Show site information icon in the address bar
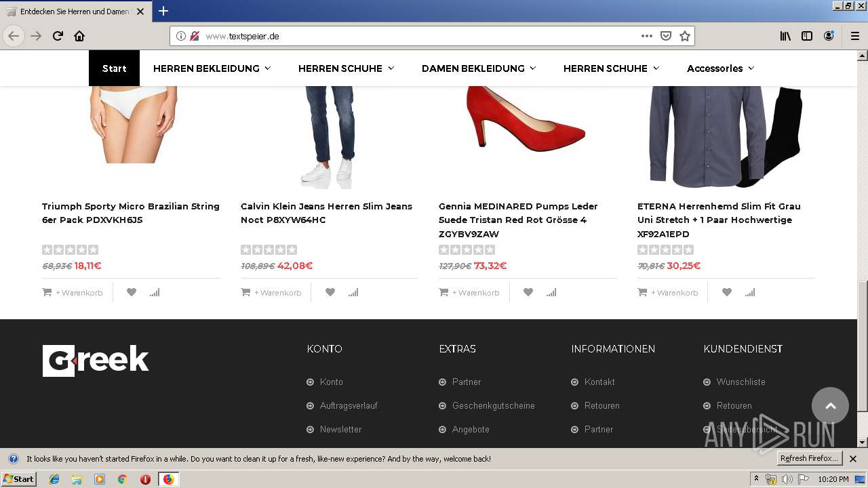Screen dimensions: 868x488 click(181, 36)
